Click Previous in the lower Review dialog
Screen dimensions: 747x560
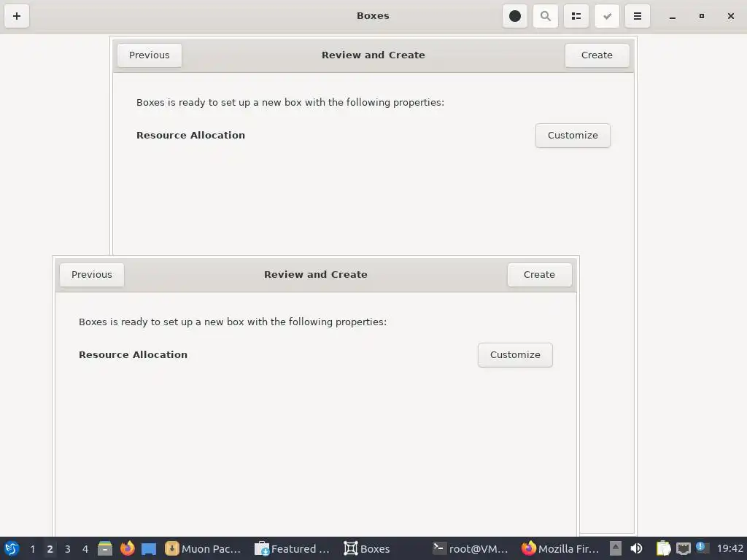91,275
